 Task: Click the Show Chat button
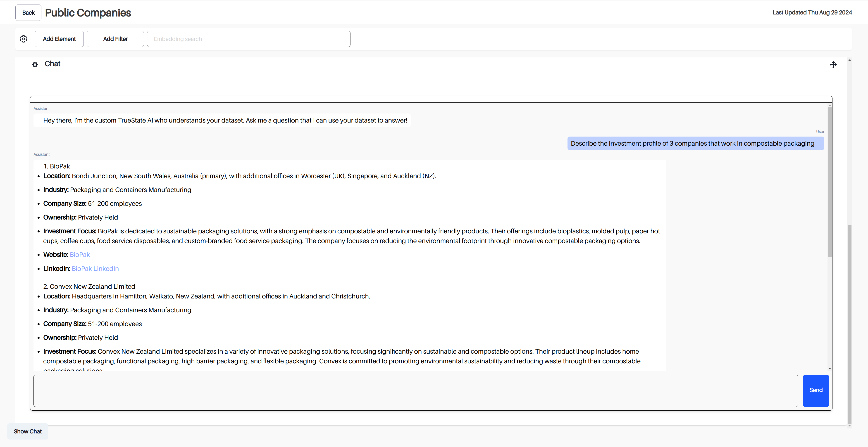pos(28,431)
